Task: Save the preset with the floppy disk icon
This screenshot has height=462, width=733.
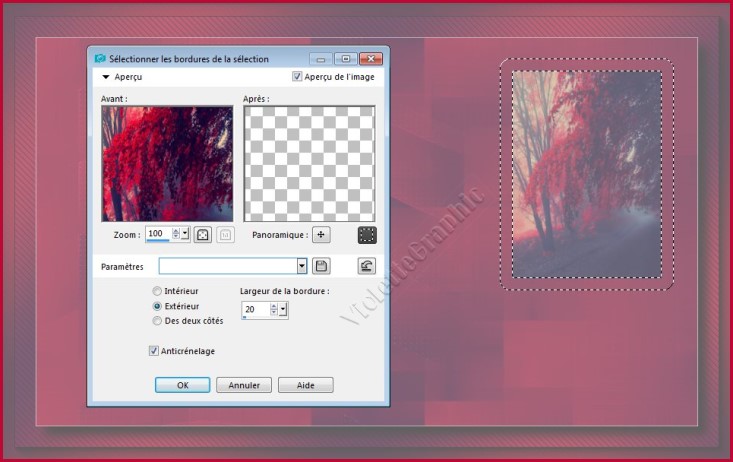Action: pyautogui.click(x=321, y=266)
